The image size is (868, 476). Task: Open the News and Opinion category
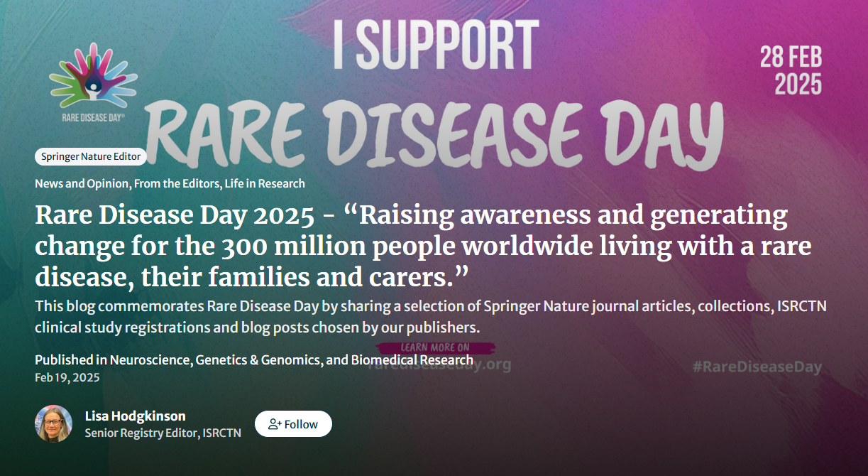pyautogui.click(x=82, y=183)
